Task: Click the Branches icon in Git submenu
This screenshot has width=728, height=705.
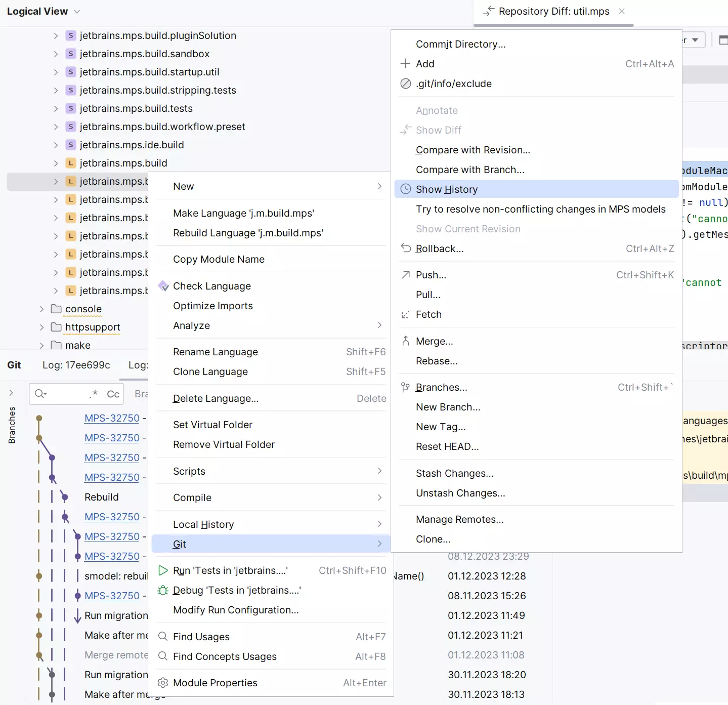Action: click(x=406, y=387)
